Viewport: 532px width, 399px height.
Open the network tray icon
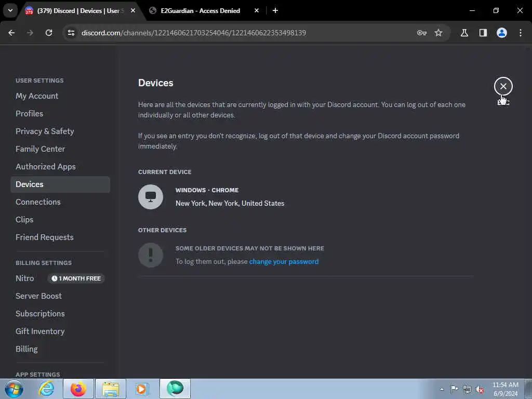(x=467, y=389)
